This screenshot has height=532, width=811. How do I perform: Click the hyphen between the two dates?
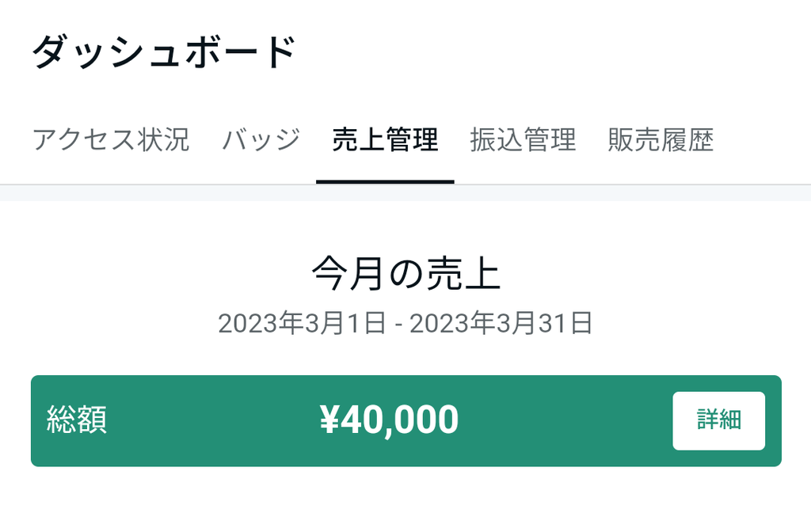click(398, 324)
